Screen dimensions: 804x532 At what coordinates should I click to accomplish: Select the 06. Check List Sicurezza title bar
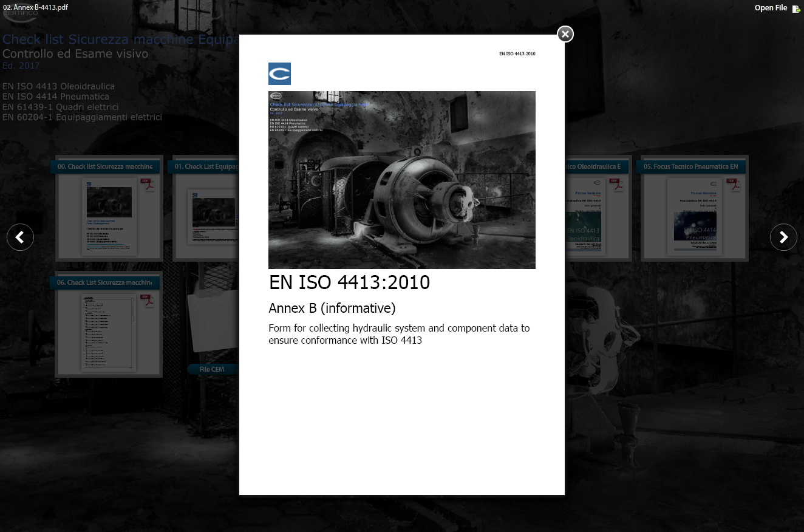tap(105, 282)
